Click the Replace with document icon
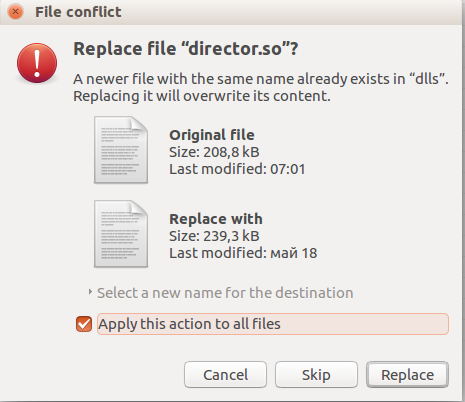 click(x=121, y=234)
